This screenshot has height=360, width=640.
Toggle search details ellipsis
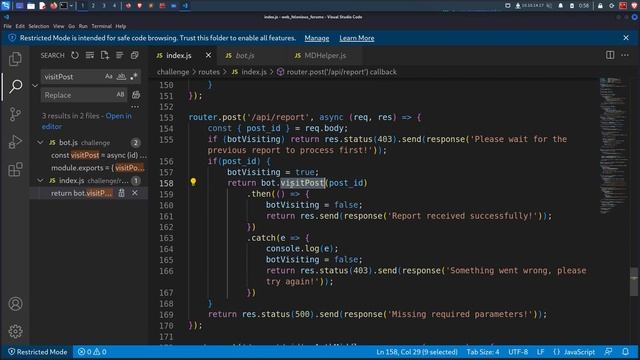pos(135,107)
